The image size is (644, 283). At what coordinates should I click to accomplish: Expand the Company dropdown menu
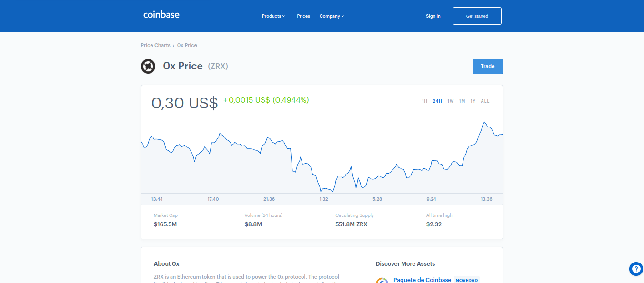click(x=332, y=16)
